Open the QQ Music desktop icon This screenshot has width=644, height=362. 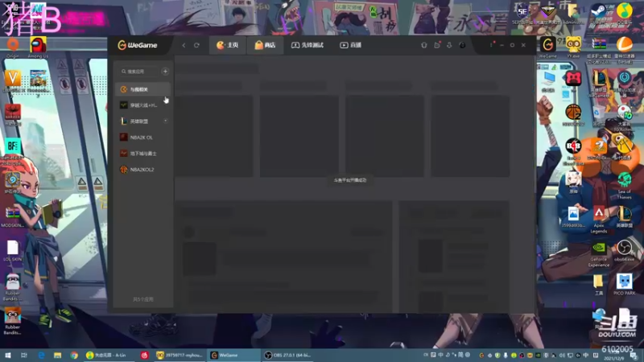tap(625, 12)
